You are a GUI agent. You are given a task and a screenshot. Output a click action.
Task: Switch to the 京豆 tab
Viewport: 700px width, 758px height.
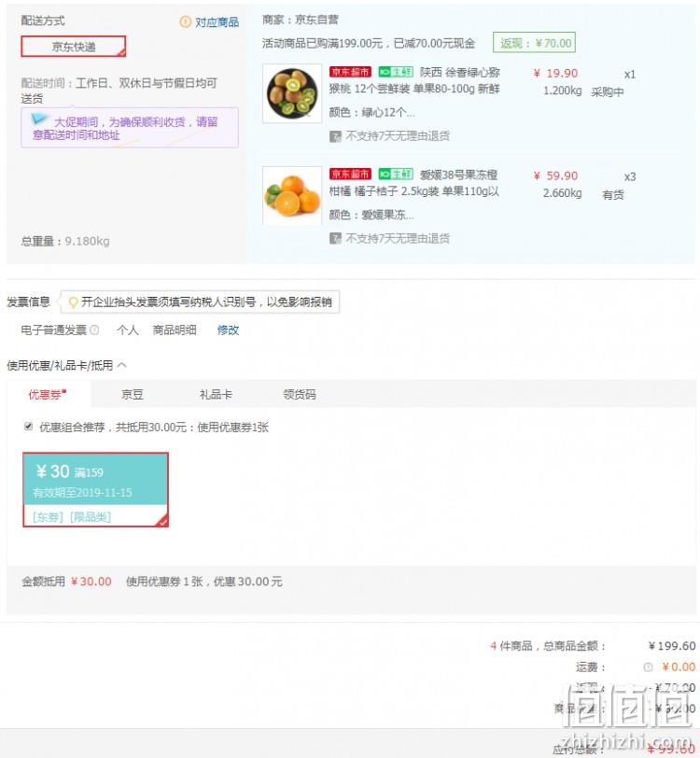(x=132, y=395)
